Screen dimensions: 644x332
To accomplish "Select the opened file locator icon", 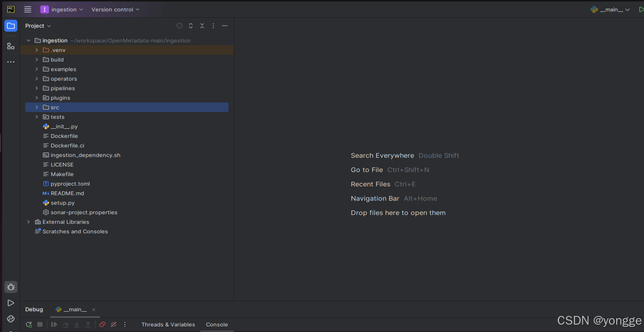I will pos(180,26).
